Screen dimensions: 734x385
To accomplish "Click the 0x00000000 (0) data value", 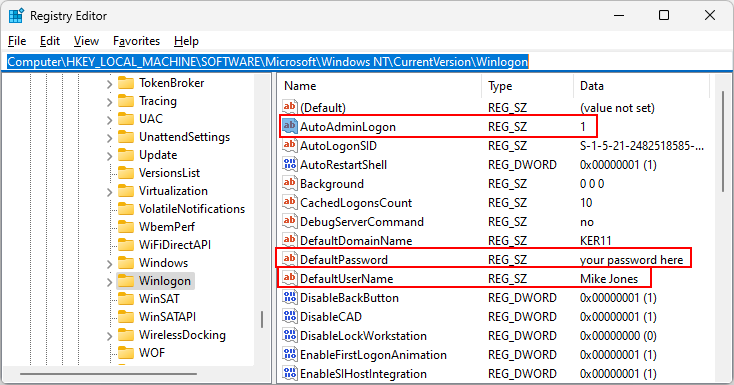I will tap(618, 336).
